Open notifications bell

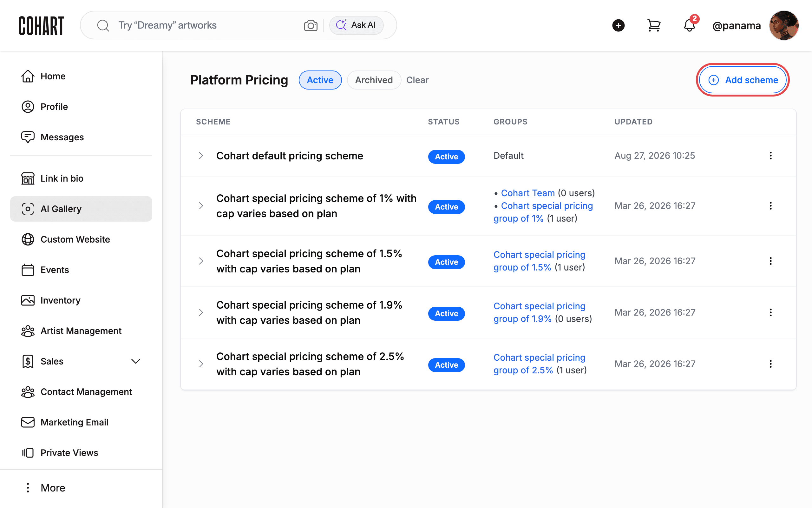pyautogui.click(x=690, y=25)
